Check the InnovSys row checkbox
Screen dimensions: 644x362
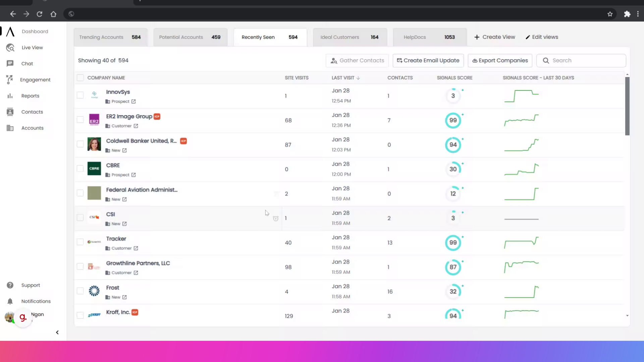(80, 96)
